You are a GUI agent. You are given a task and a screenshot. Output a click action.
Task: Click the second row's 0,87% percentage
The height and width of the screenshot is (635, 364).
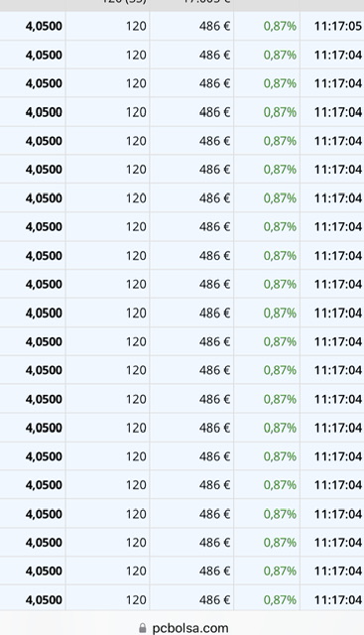280,55
